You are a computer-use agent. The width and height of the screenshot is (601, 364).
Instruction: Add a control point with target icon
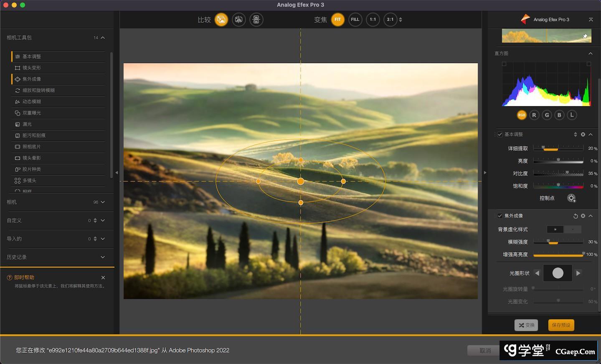pos(571,198)
